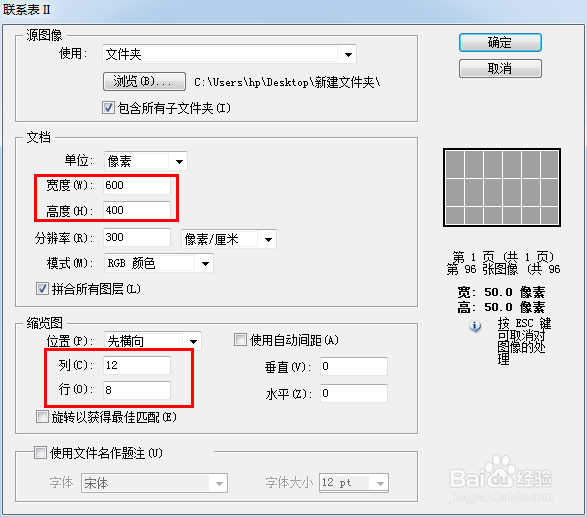The width and height of the screenshot is (587, 517).
Task: Click the 行(O) rows input field
Action: [x=137, y=390]
